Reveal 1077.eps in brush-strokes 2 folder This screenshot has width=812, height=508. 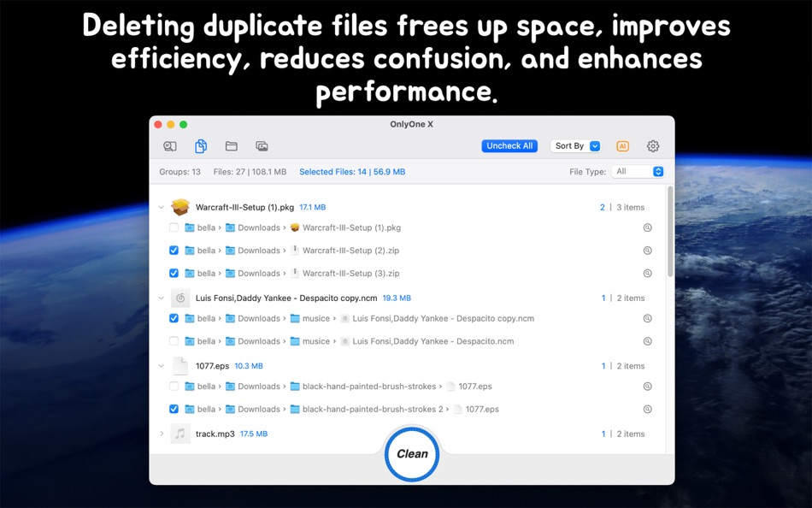pos(647,409)
